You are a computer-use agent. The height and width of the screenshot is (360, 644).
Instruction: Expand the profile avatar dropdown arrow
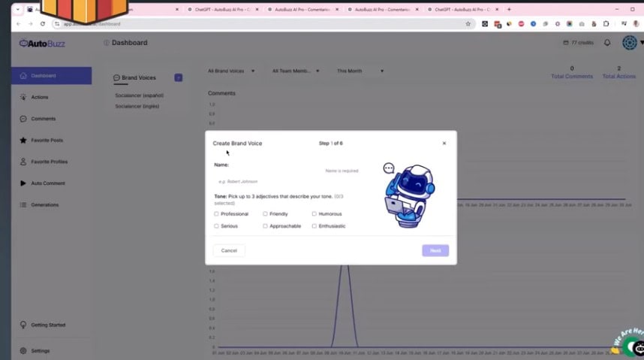pyautogui.click(x=642, y=43)
